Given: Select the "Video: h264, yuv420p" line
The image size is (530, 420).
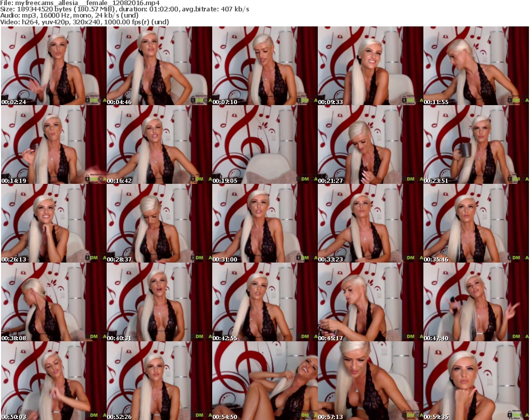Looking at the screenshot, I should click(84, 22).
